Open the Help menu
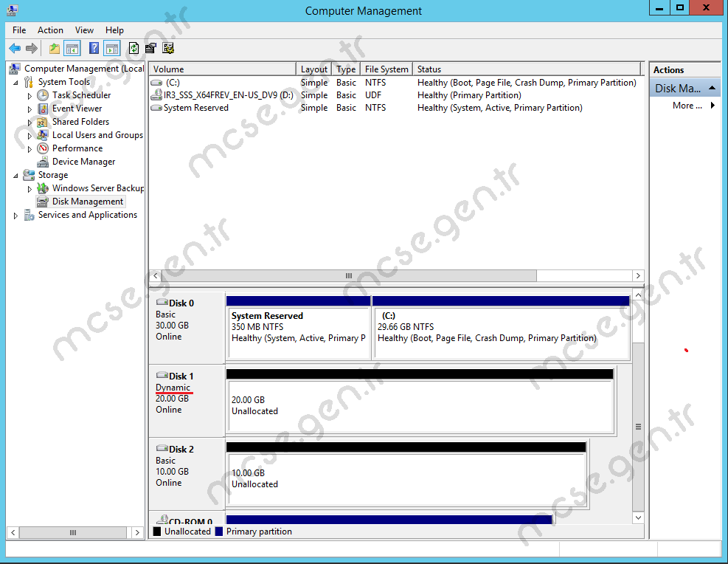 (114, 30)
